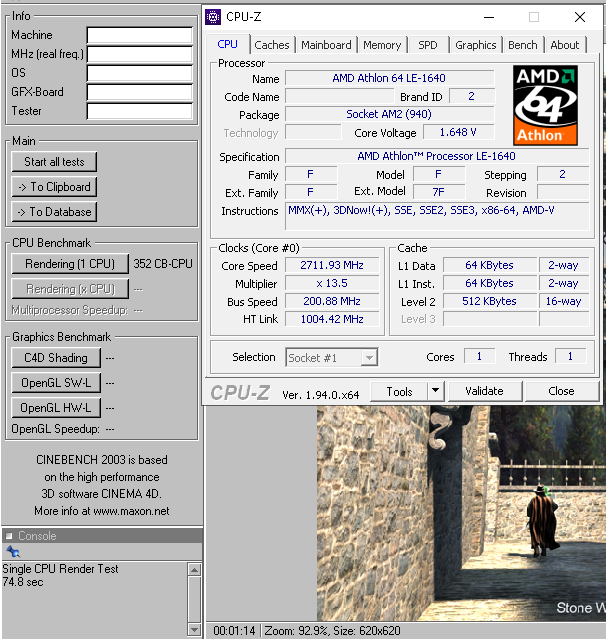Select the CPU tab

227,44
